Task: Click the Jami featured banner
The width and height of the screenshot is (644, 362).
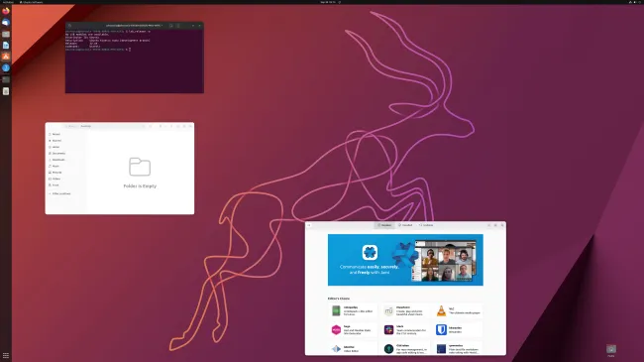Action: point(405,260)
